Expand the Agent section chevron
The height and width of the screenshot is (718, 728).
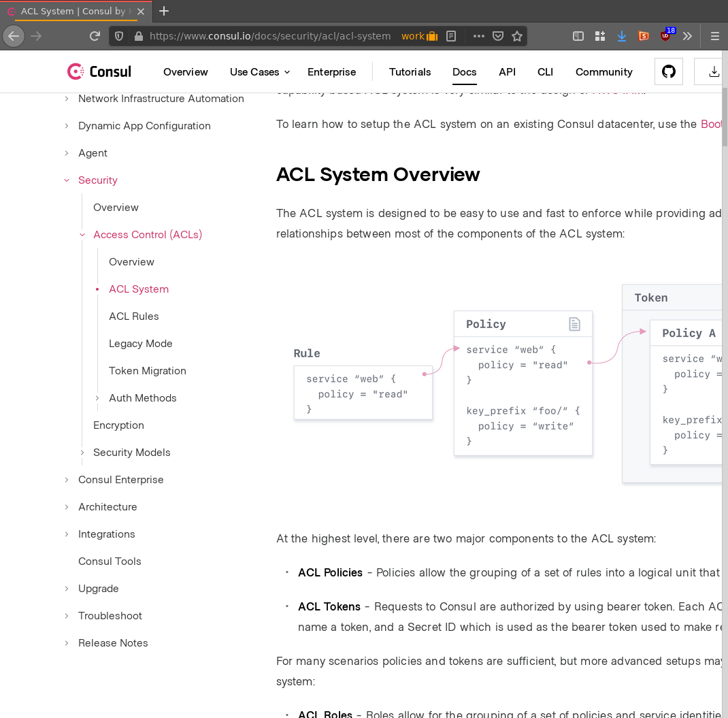tap(67, 153)
